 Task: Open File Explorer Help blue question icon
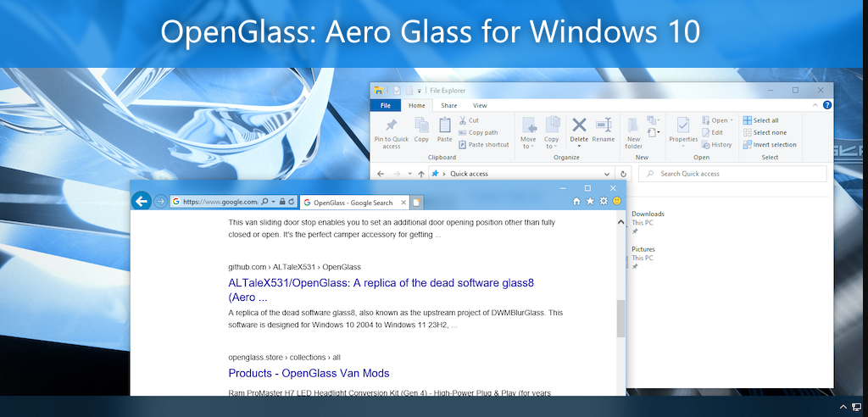[827, 105]
